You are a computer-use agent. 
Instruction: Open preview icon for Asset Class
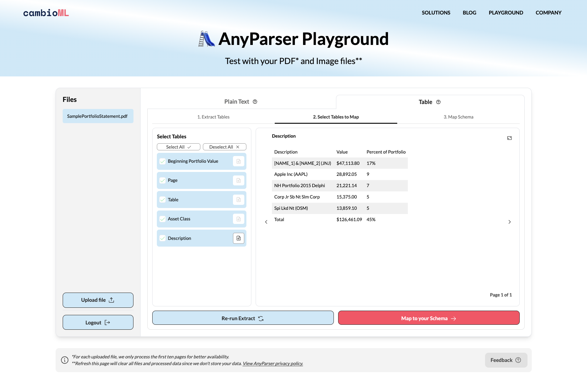239,219
